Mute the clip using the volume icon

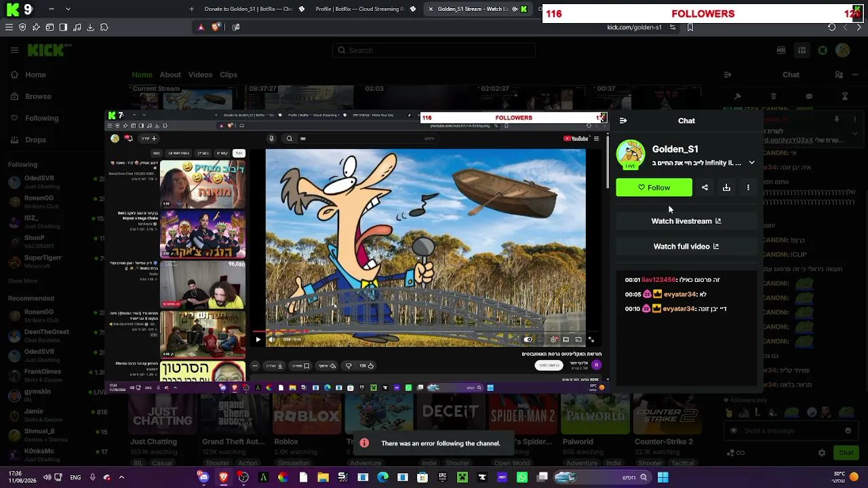point(272,340)
